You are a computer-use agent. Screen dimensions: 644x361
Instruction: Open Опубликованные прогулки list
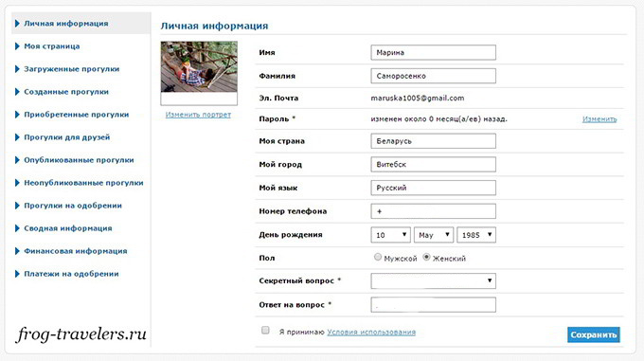point(79,160)
